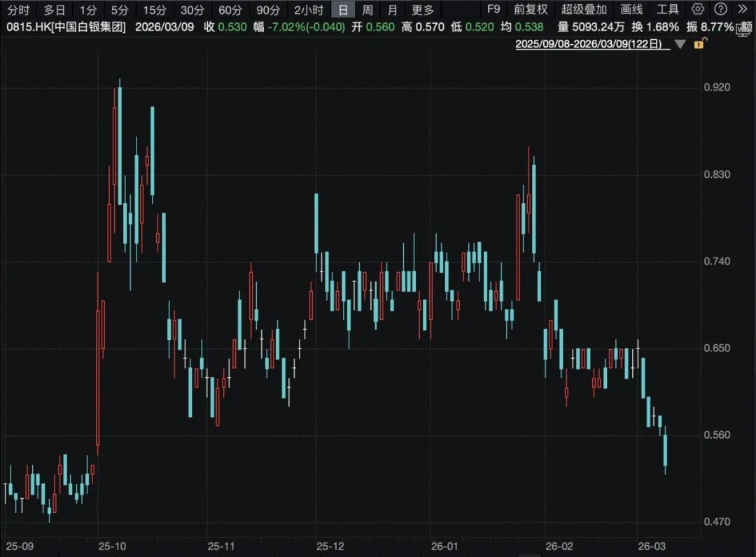Open date range dropdown triangle
756x557 pixels.
(x=680, y=44)
